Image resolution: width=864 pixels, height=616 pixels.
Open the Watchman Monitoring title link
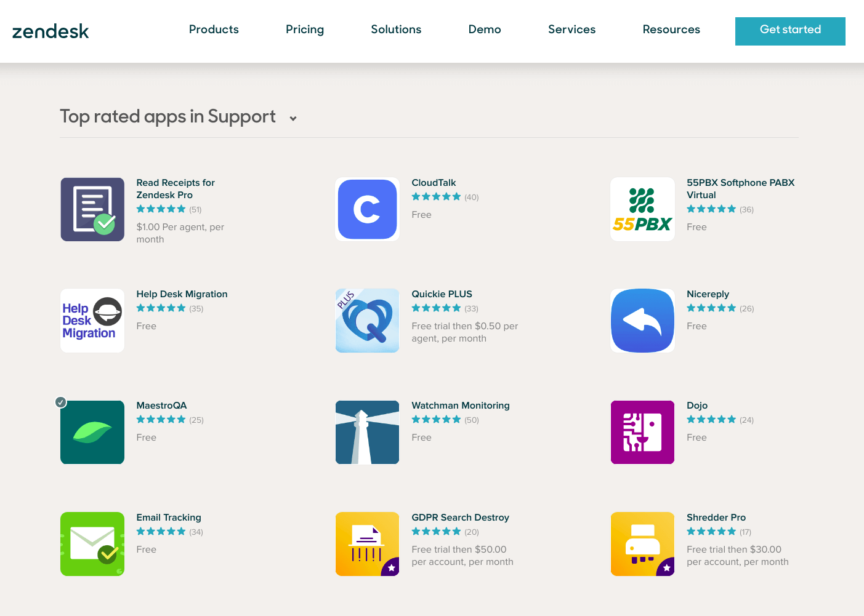tap(461, 406)
